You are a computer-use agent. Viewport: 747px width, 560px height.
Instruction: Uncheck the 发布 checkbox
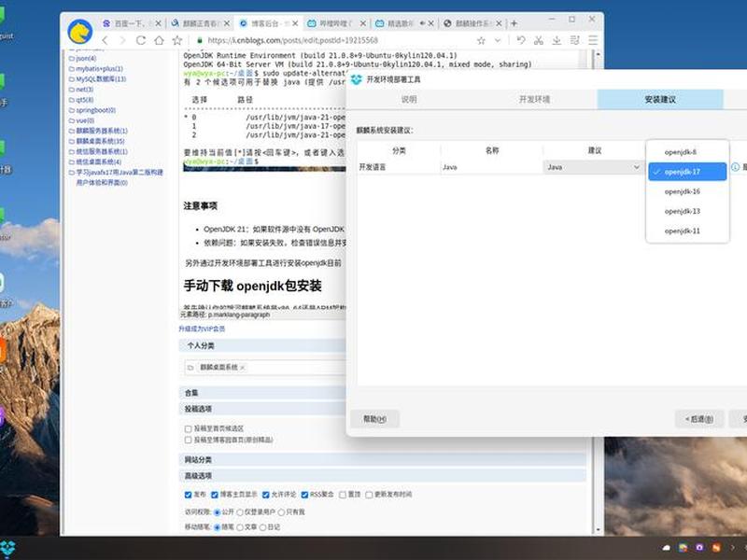(188, 495)
